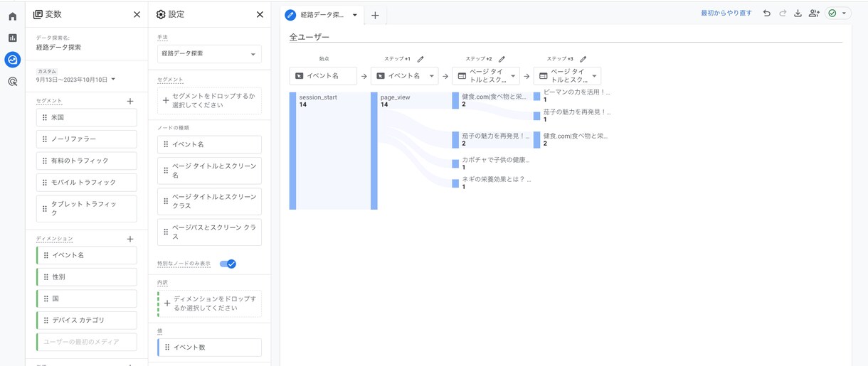Open the 手法 dropdown 経路データ探索
Screen dimensions: 868x366
pos(209,53)
